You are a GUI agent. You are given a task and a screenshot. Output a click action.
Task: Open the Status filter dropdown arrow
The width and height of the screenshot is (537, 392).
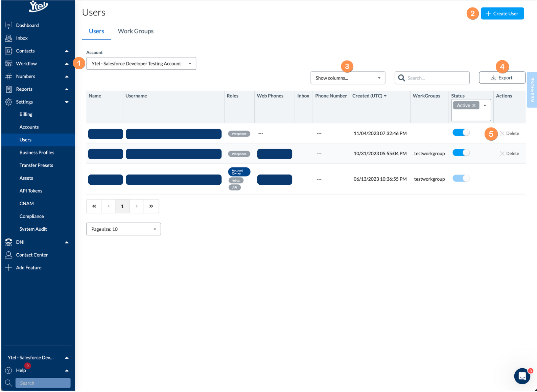pyautogui.click(x=485, y=106)
